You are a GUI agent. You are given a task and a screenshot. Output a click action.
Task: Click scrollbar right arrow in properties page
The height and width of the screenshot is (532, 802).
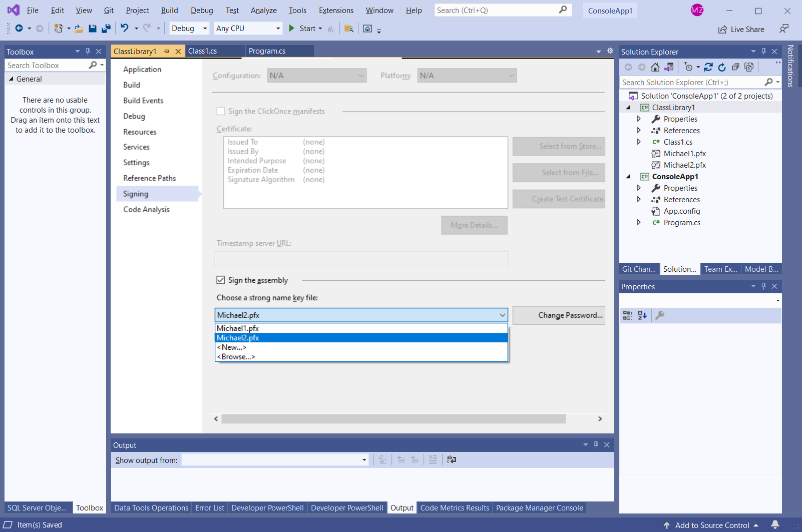(x=600, y=419)
